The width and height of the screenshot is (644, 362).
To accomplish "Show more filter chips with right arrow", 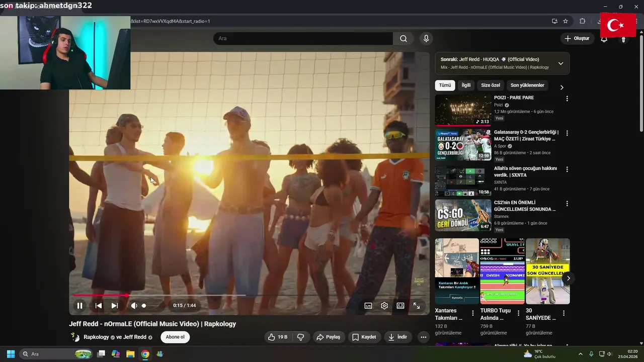I will (x=562, y=87).
